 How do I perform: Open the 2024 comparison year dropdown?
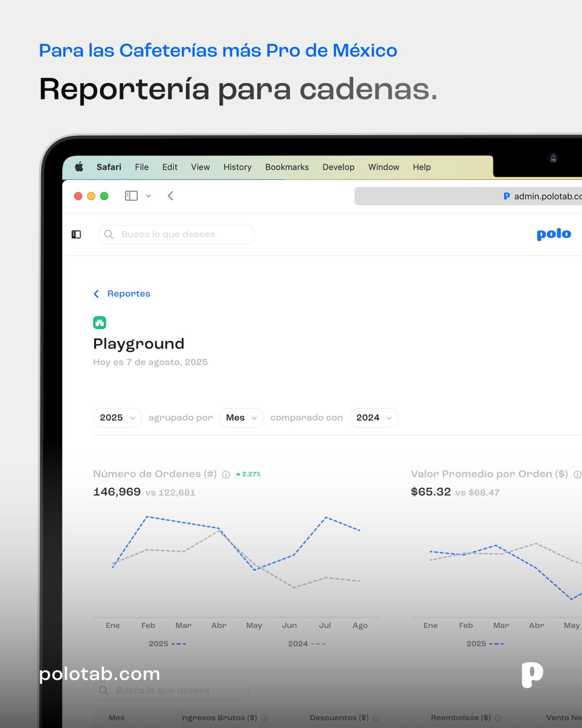(x=374, y=418)
